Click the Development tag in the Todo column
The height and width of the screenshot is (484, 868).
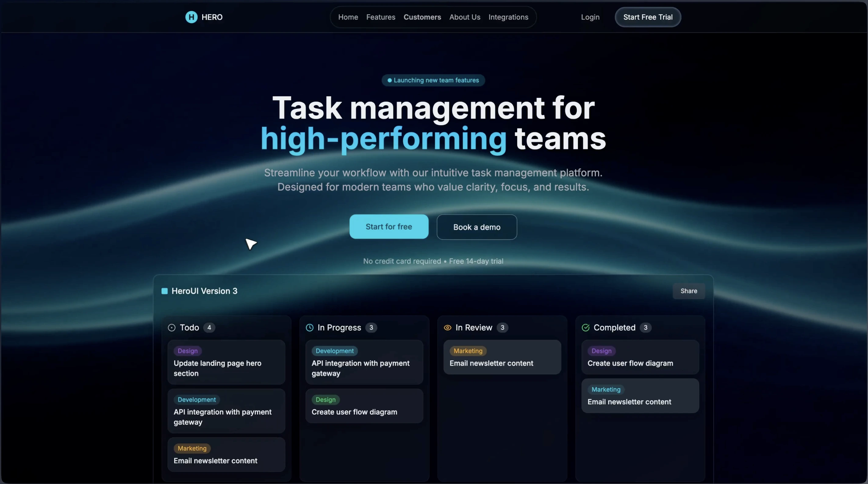click(x=197, y=400)
